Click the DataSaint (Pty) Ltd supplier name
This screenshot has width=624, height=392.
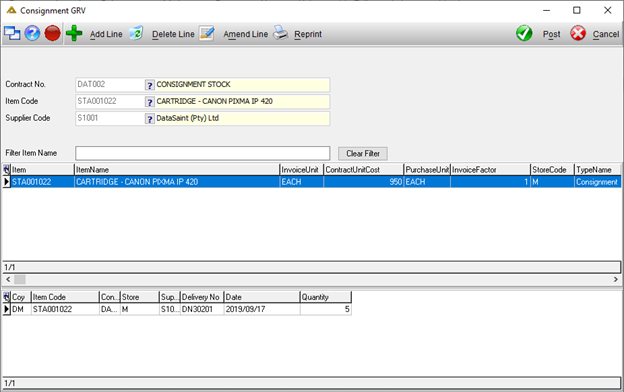(x=187, y=118)
